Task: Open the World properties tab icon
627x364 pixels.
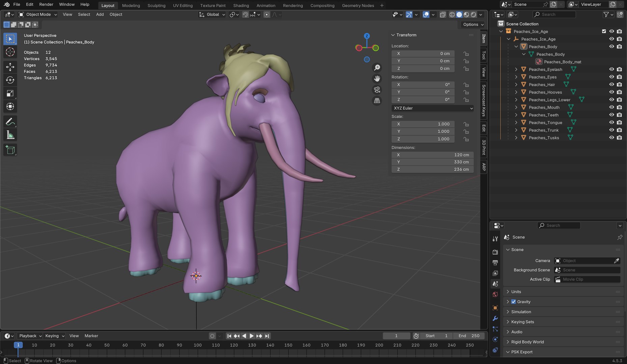Action: (495, 294)
